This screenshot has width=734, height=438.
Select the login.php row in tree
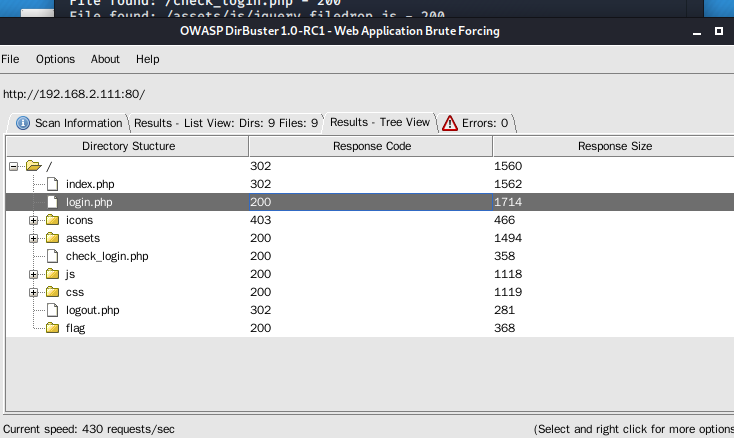(89, 202)
